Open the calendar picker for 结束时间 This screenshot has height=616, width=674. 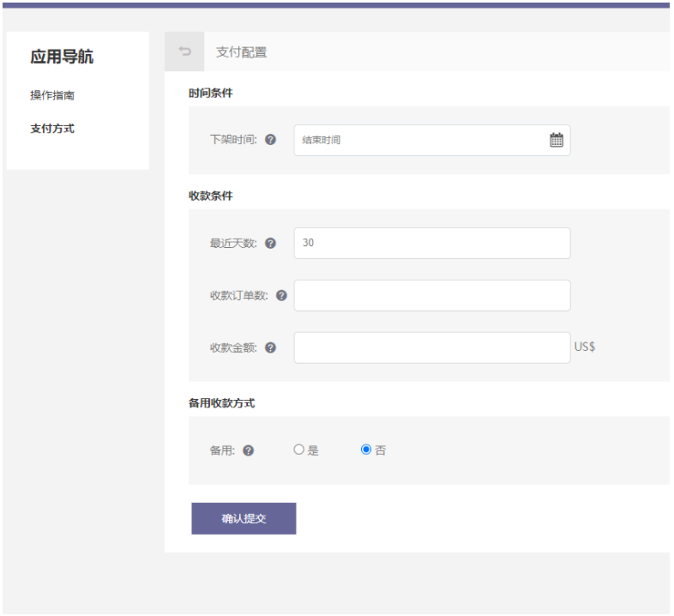[557, 140]
